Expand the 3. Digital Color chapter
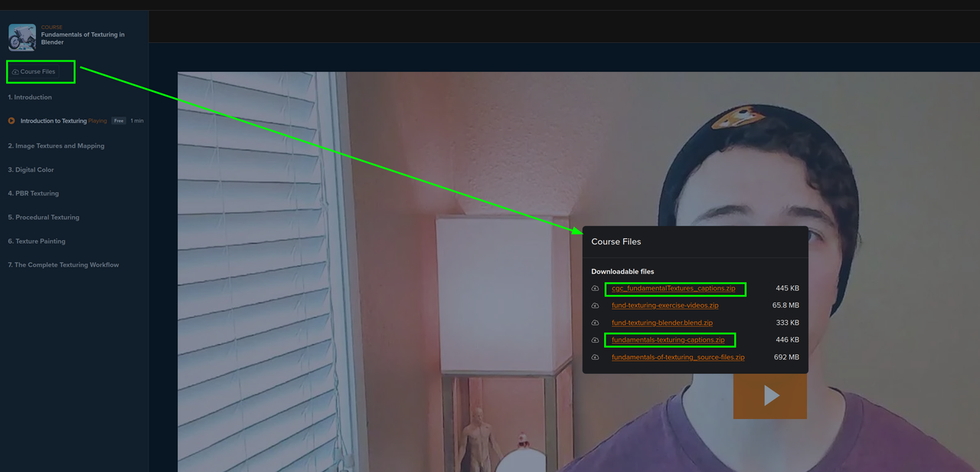This screenshot has width=980, height=472. click(x=31, y=169)
